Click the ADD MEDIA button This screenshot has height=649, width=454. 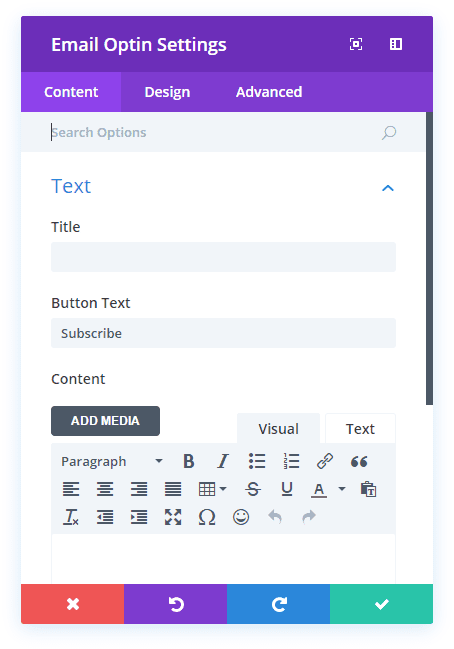click(x=106, y=421)
